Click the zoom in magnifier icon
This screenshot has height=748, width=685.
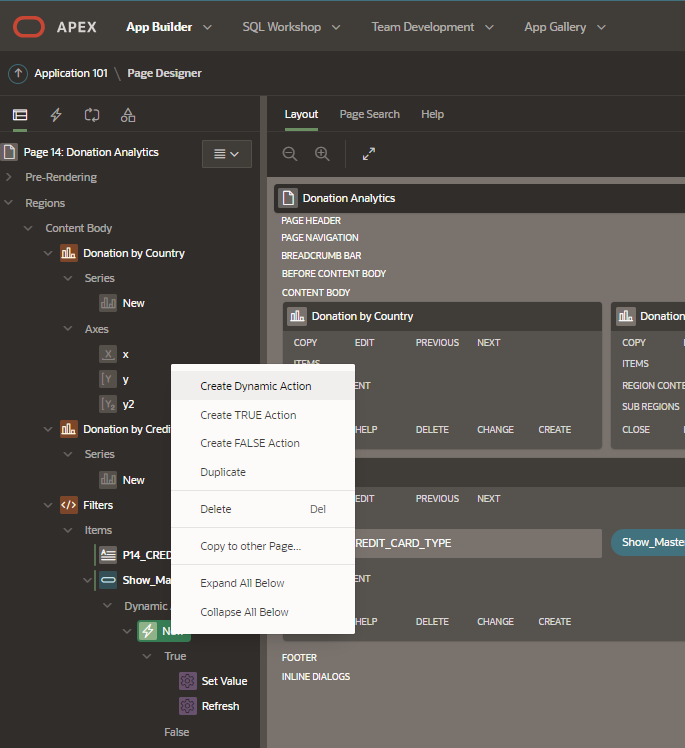322,154
